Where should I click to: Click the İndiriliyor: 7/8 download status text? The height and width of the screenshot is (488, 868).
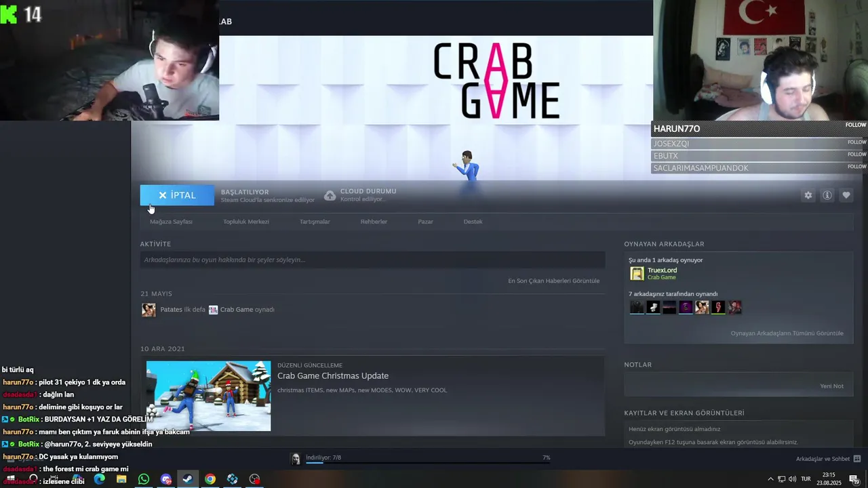click(x=323, y=457)
